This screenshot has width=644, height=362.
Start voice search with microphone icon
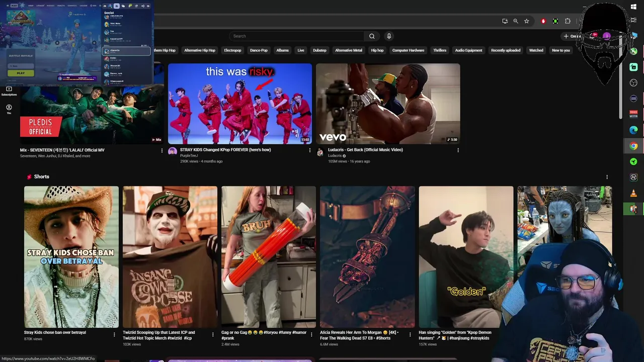(x=388, y=36)
